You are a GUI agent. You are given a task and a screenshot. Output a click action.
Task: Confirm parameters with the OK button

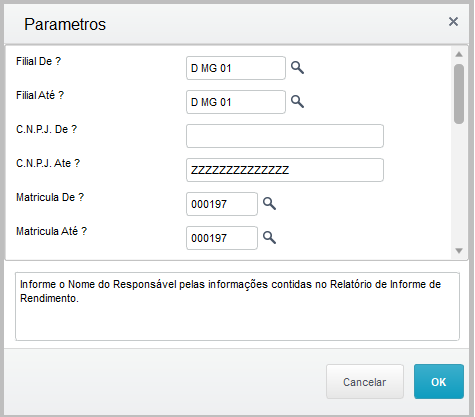click(x=439, y=382)
